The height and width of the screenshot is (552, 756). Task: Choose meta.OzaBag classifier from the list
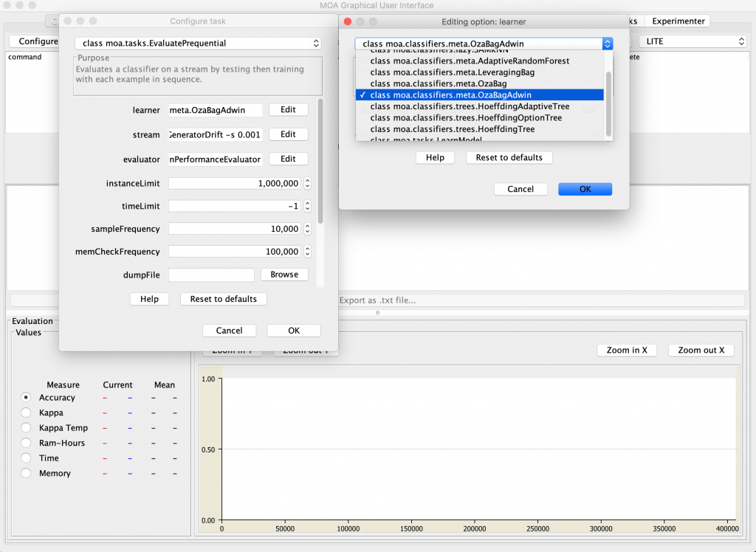coord(479,83)
